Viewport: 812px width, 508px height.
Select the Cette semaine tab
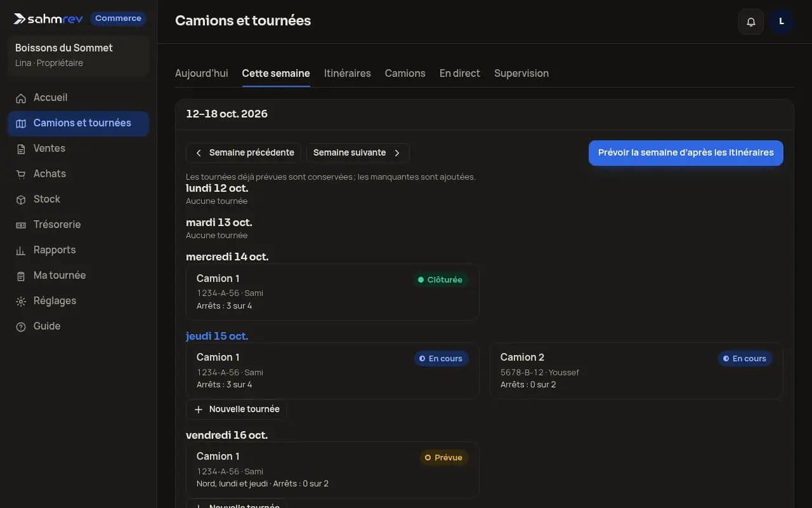coord(276,74)
